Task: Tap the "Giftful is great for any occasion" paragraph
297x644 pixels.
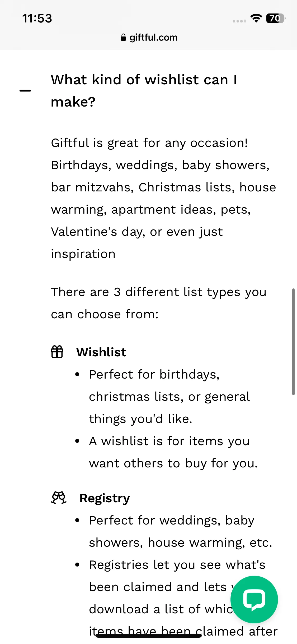Action: tap(164, 198)
